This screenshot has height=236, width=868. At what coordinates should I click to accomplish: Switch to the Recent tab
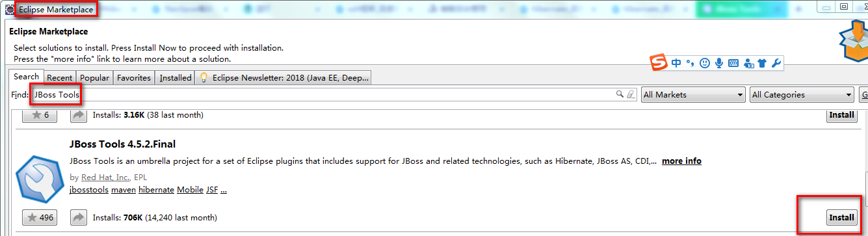pos(60,77)
